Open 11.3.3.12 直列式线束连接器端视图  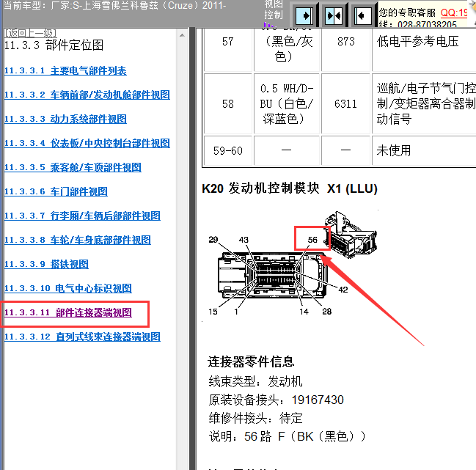[82, 337]
